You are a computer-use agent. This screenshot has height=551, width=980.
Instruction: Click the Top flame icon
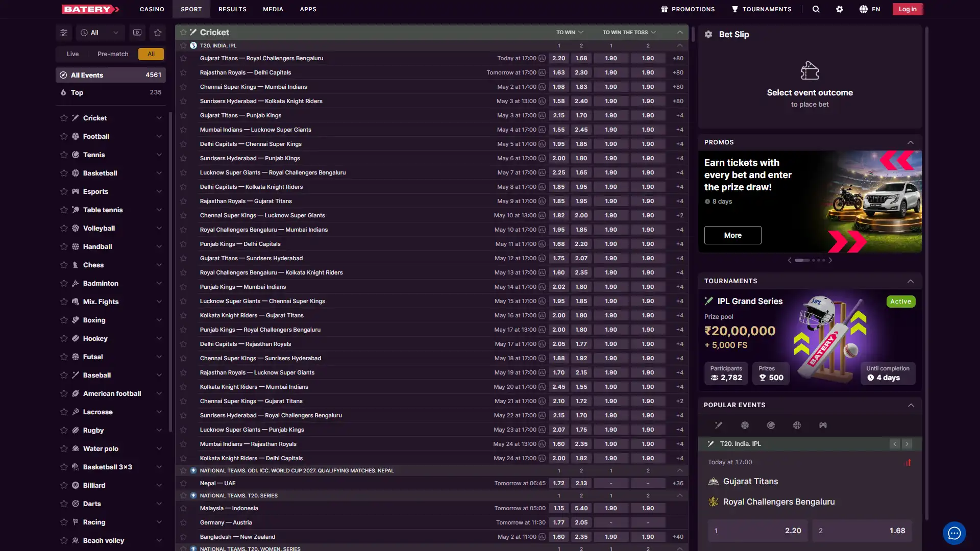tap(63, 92)
